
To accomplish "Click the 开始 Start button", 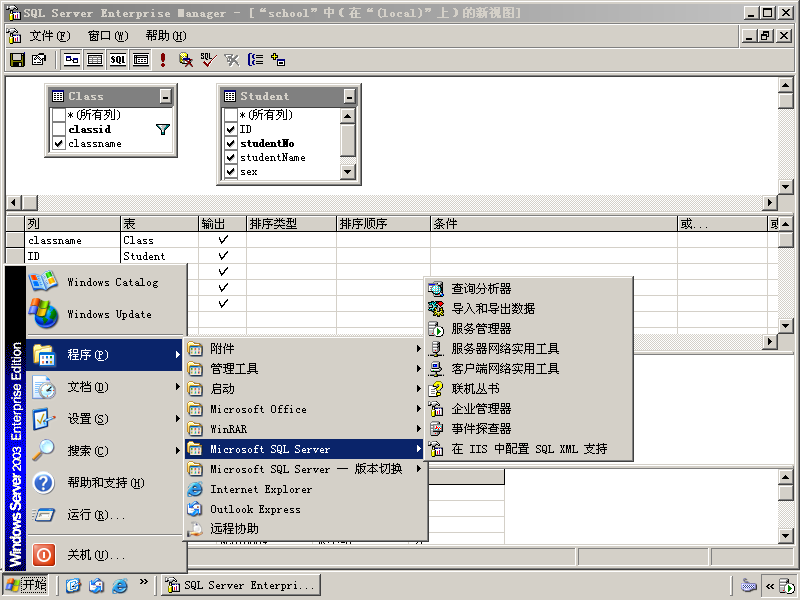I will coord(27,585).
